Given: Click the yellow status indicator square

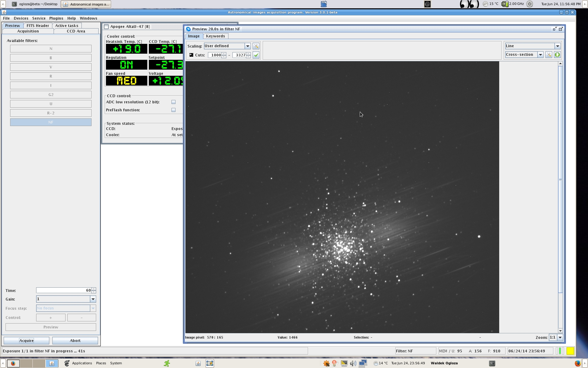Looking at the screenshot, I should (x=570, y=351).
